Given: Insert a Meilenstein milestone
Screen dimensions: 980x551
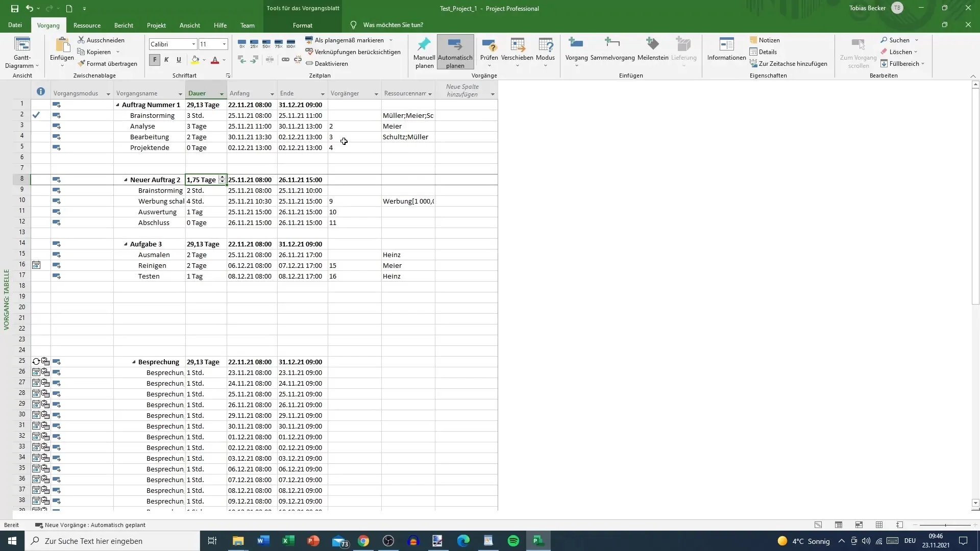Looking at the screenshot, I should tap(653, 49).
